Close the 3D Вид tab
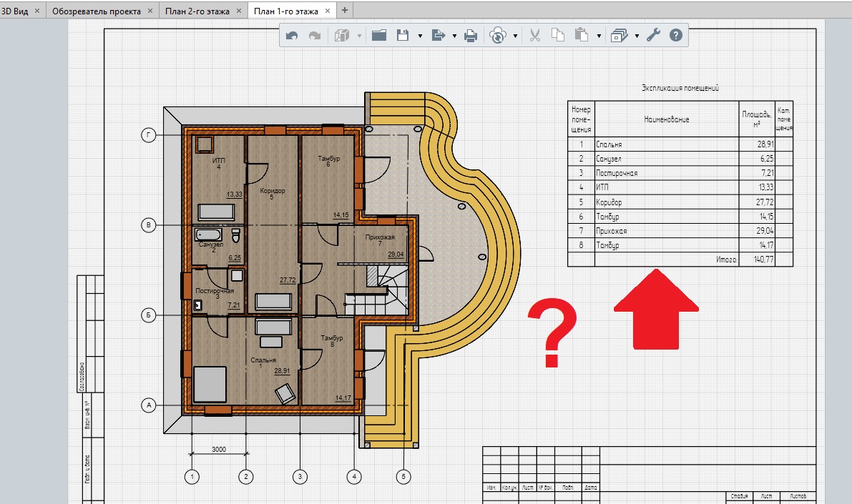 coord(37,11)
